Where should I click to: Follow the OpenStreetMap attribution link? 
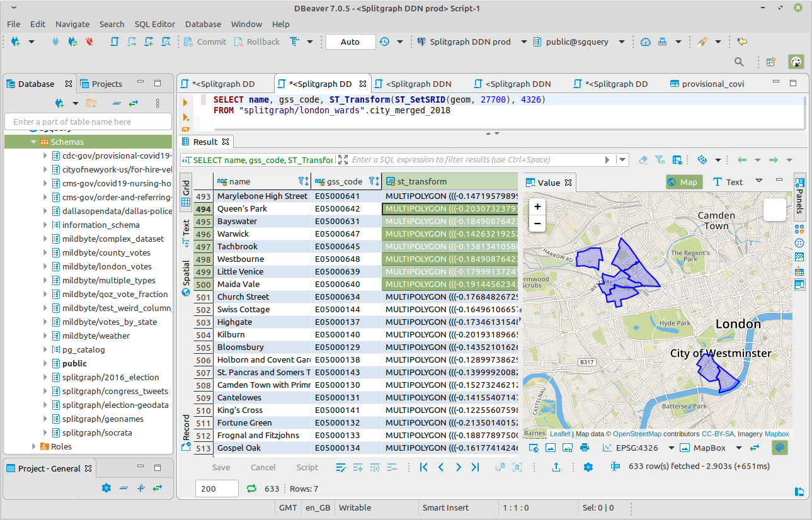tap(637, 434)
